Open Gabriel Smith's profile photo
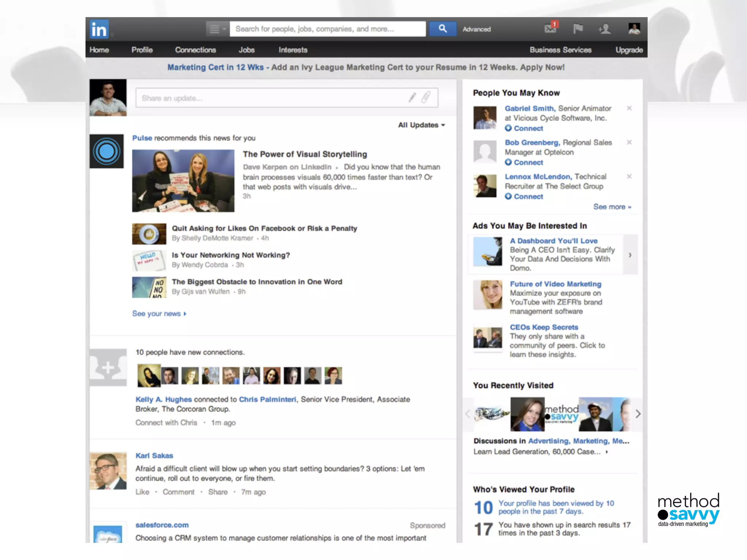The image size is (747, 560). tap(485, 118)
